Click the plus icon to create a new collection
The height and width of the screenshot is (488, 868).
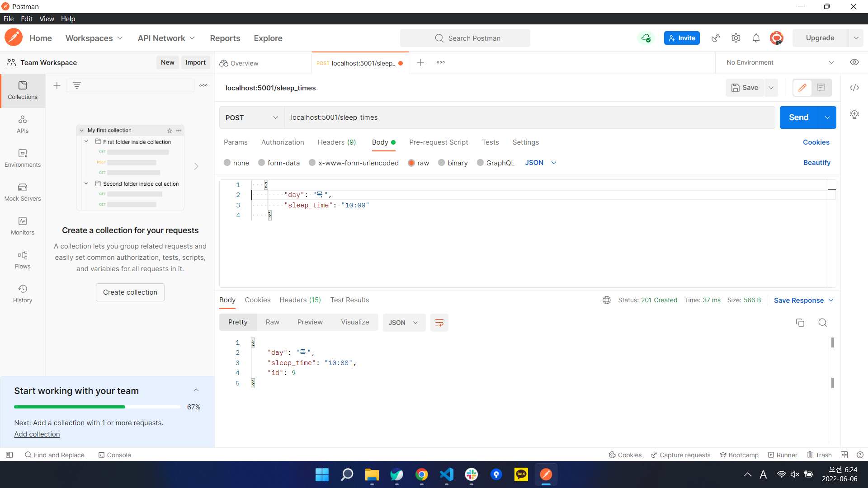coord(57,85)
